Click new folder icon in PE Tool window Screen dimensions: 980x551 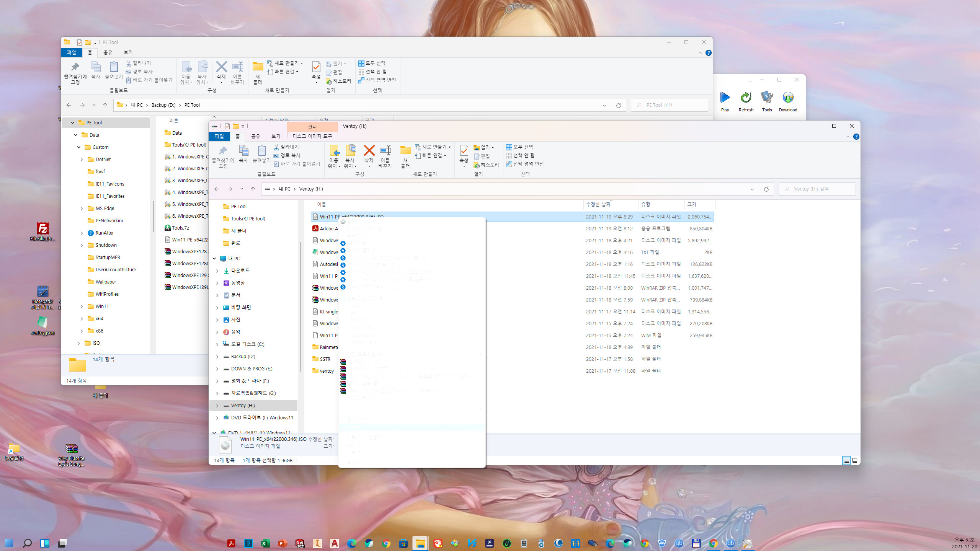coord(258,73)
